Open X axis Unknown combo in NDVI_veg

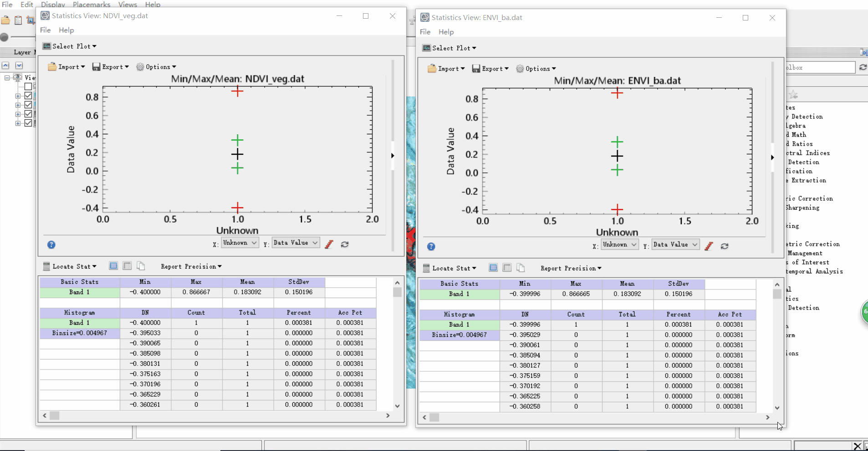click(x=240, y=243)
